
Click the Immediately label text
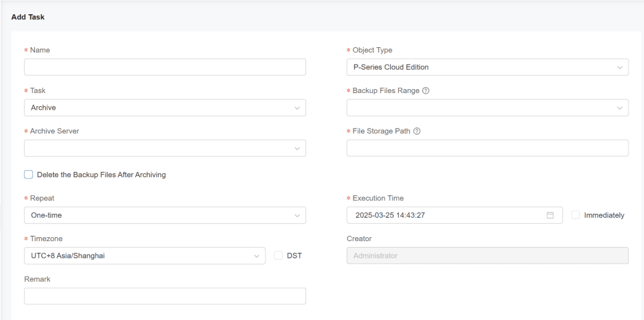point(604,215)
